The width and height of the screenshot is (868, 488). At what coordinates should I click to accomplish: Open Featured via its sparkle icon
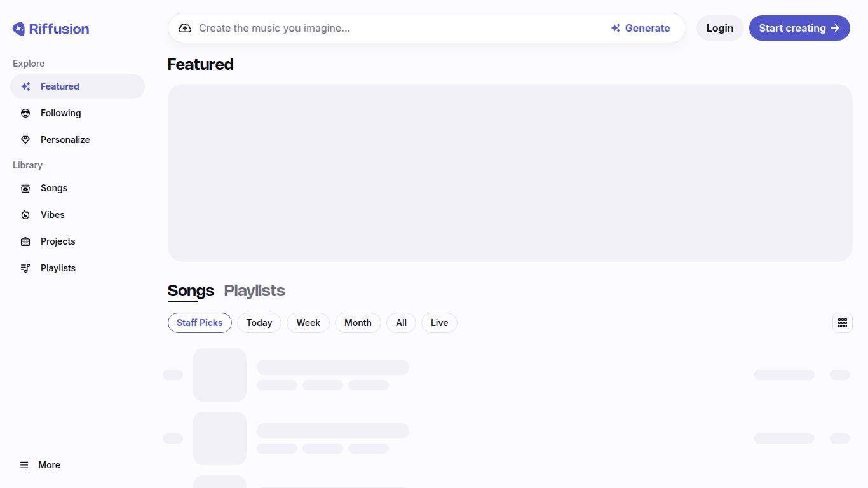[x=25, y=86]
